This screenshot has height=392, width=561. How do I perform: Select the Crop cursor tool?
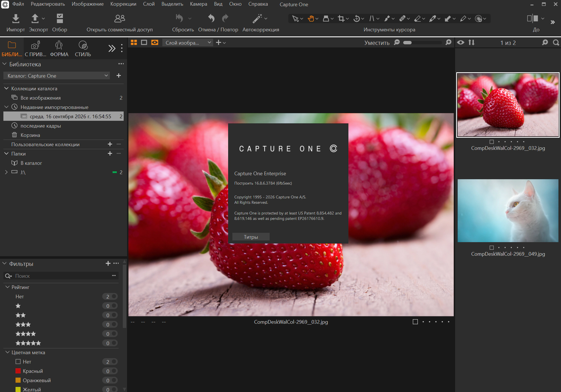(x=341, y=19)
